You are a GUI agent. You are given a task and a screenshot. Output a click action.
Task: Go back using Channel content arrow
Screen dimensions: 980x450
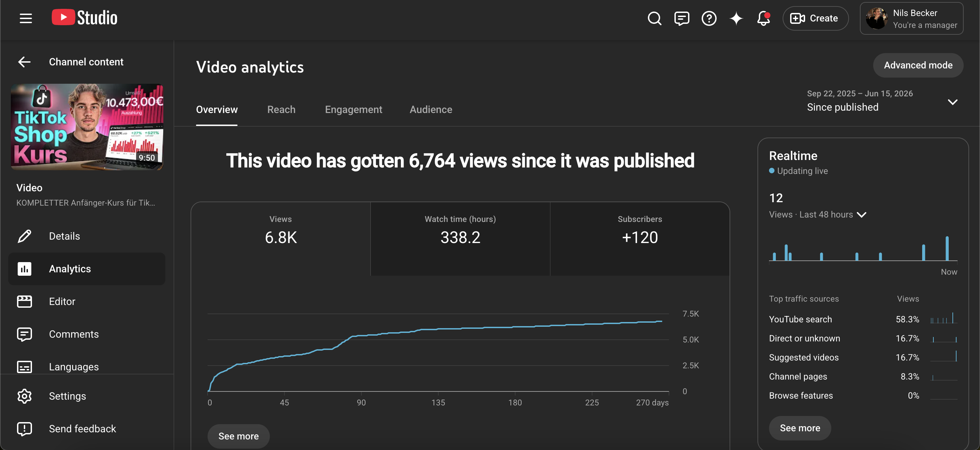coord(24,62)
